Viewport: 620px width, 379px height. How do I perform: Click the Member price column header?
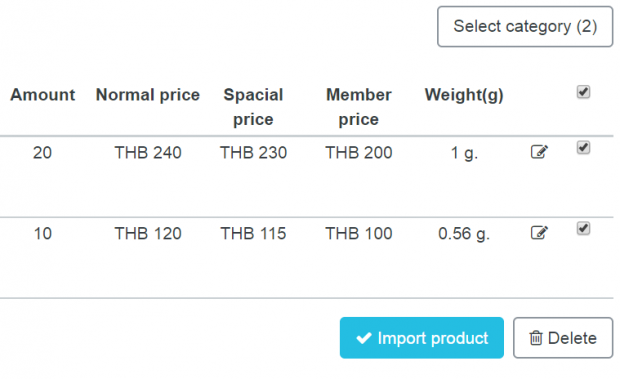[359, 107]
